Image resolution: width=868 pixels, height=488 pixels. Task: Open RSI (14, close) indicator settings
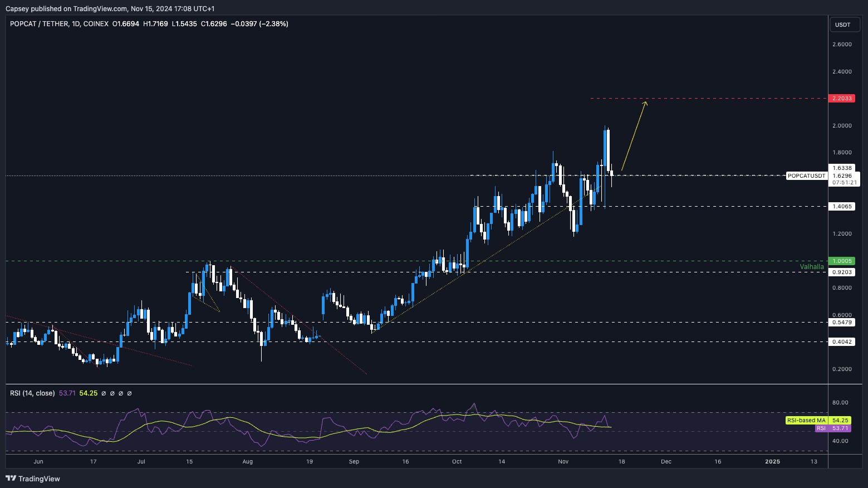[x=32, y=393]
